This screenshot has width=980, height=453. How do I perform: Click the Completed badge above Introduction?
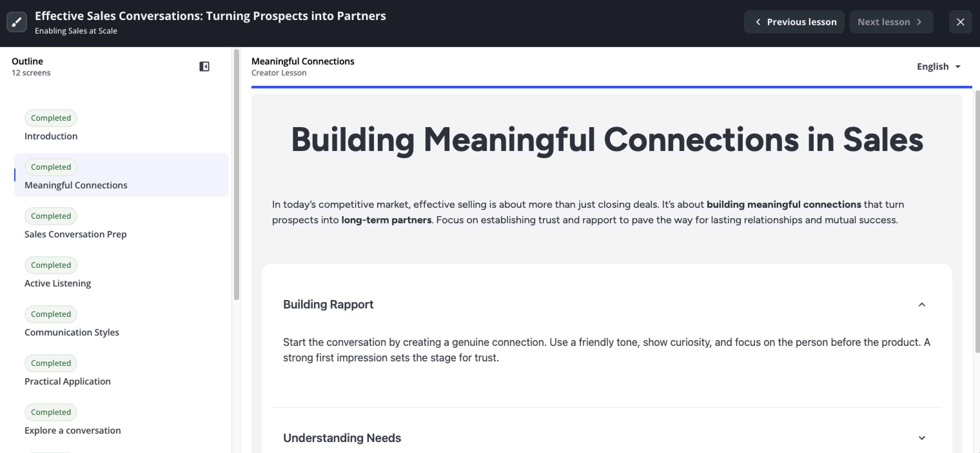click(51, 118)
